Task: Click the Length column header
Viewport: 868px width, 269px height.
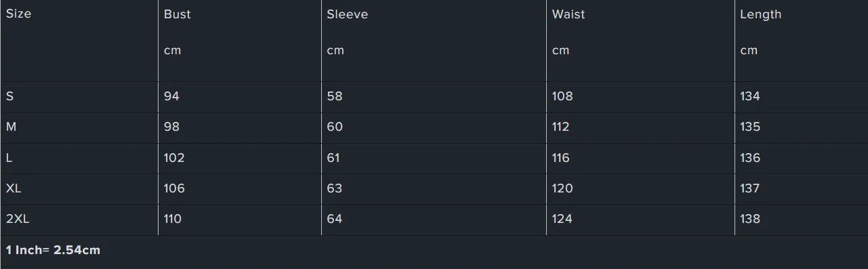Action: tap(760, 14)
